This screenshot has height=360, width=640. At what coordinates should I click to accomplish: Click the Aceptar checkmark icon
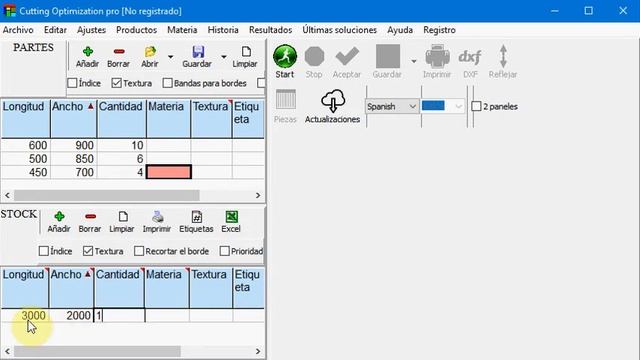[x=347, y=61]
